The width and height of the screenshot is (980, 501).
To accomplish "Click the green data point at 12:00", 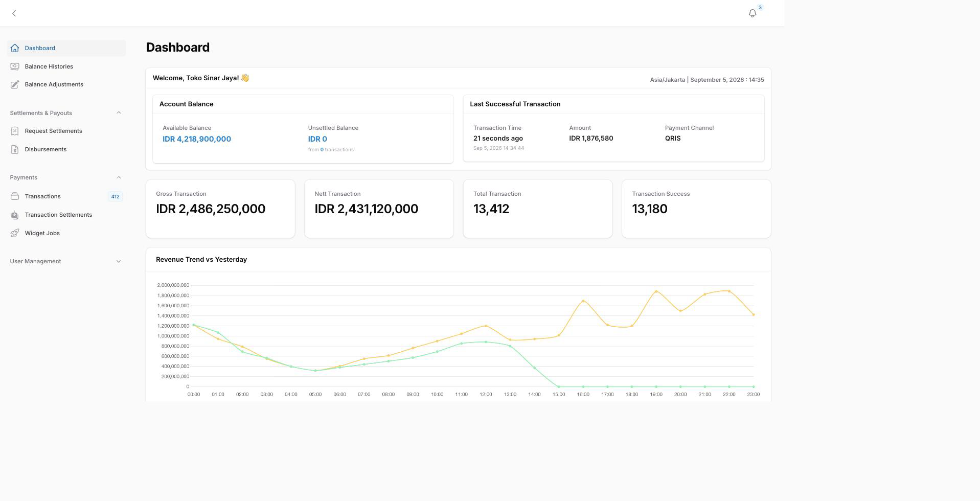I will [486, 342].
